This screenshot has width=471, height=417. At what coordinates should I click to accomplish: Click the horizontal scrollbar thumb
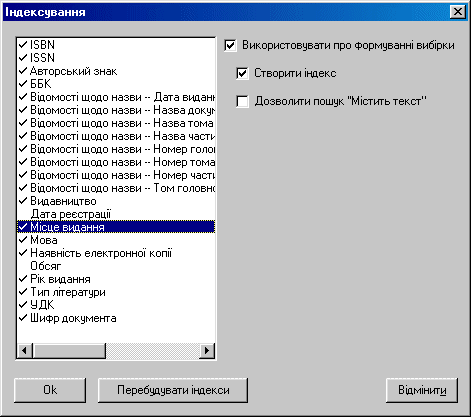[69, 351]
